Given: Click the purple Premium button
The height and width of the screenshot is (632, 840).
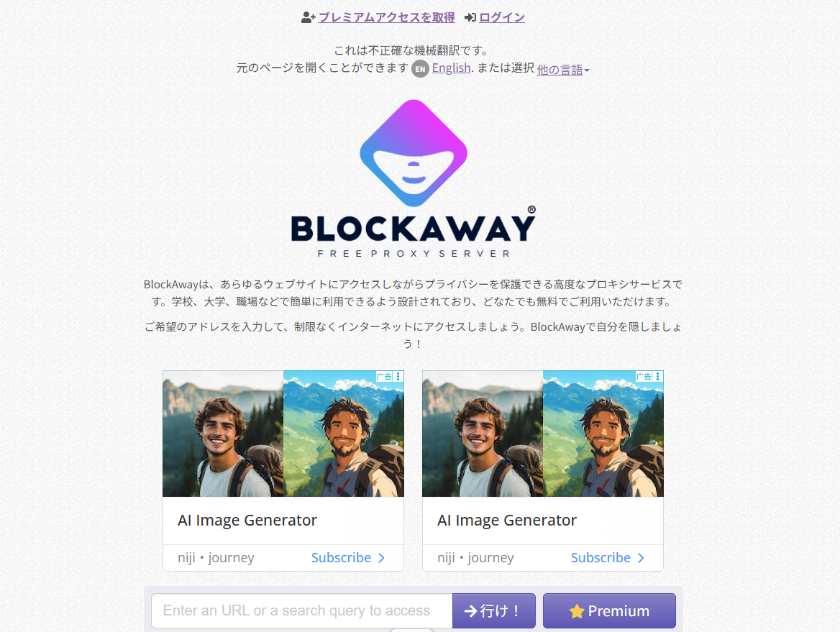Looking at the screenshot, I should [x=610, y=610].
